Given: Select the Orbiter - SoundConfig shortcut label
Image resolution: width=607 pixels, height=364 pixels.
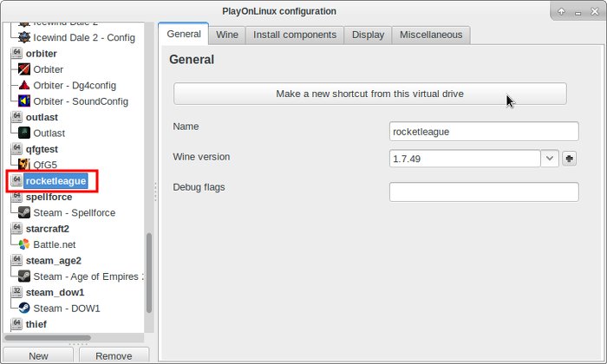Looking at the screenshot, I should pos(81,101).
